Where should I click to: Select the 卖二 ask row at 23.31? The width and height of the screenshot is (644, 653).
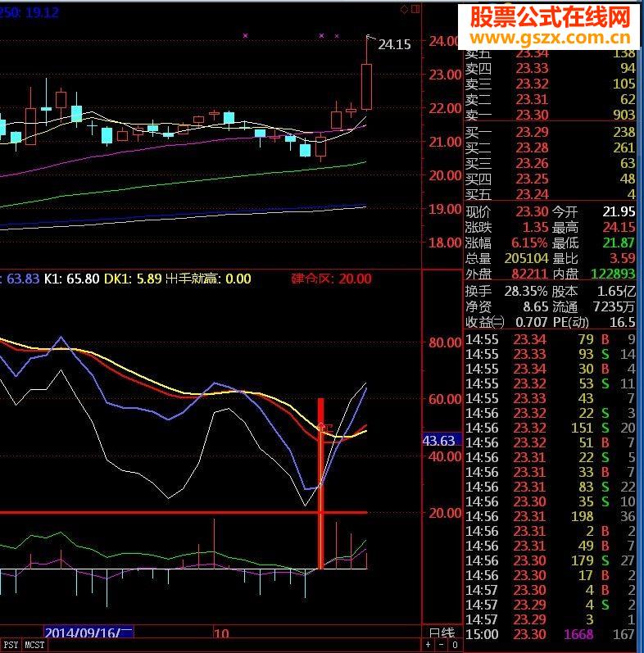[551, 99]
